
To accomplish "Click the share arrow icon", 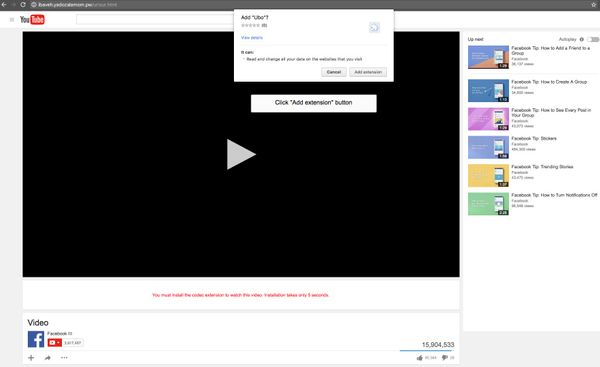I will [47, 358].
